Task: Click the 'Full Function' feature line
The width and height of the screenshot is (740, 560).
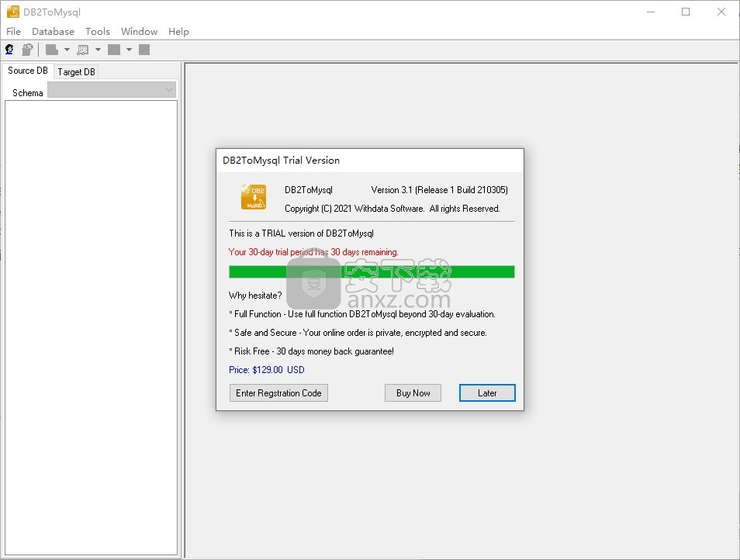Action: [x=362, y=313]
